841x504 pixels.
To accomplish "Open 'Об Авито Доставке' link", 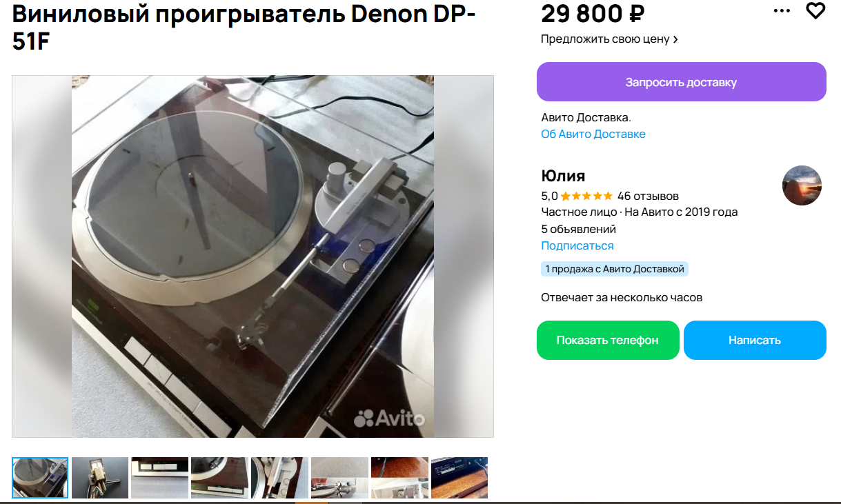I will 593,134.
